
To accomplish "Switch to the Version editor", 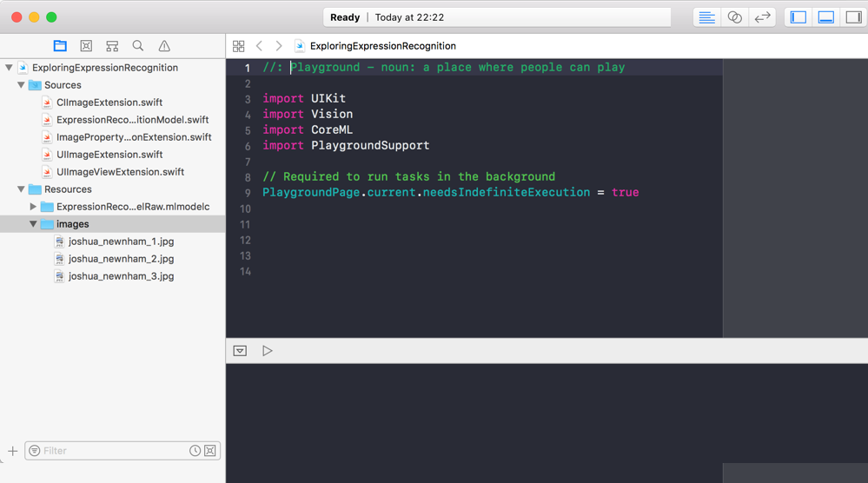I will 762,17.
